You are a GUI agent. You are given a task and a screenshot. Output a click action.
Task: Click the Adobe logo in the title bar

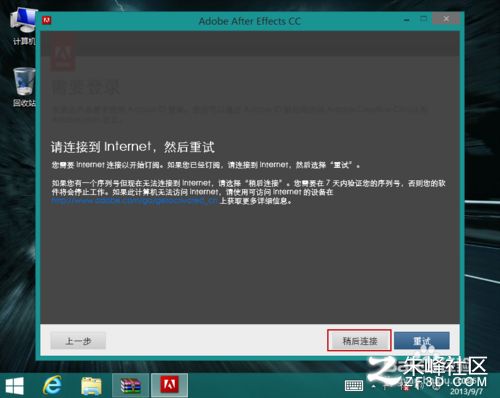pos(47,20)
